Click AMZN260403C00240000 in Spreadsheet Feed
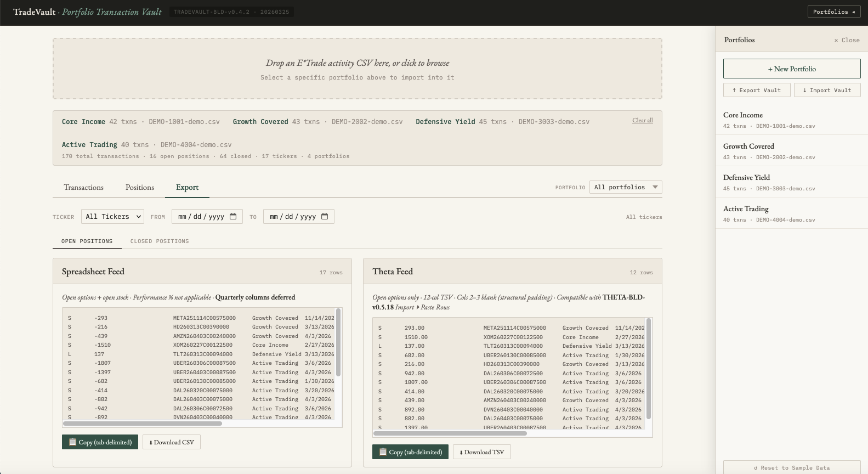 [x=205, y=336]
